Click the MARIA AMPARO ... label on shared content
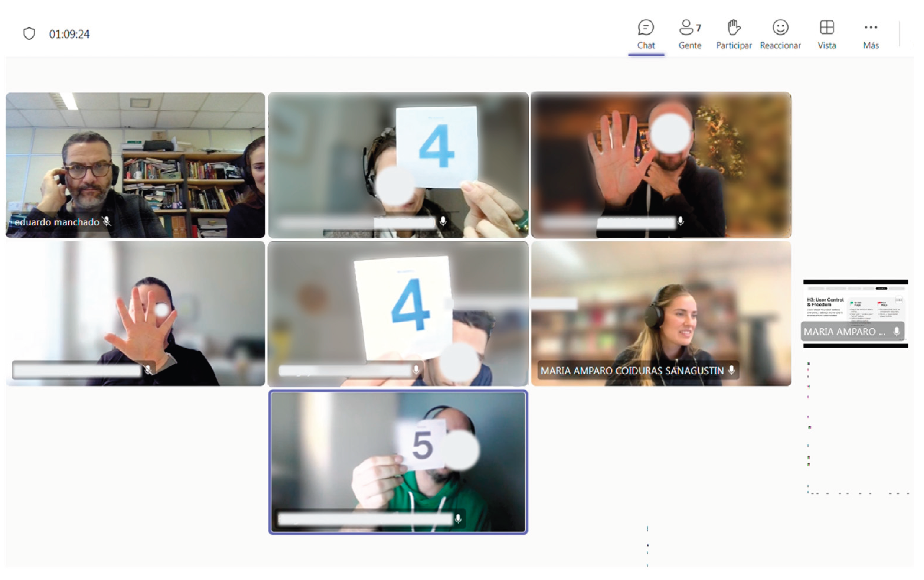The width and height of the screenshot is (924, 580). pyautogui.click(x=845, y=332)
